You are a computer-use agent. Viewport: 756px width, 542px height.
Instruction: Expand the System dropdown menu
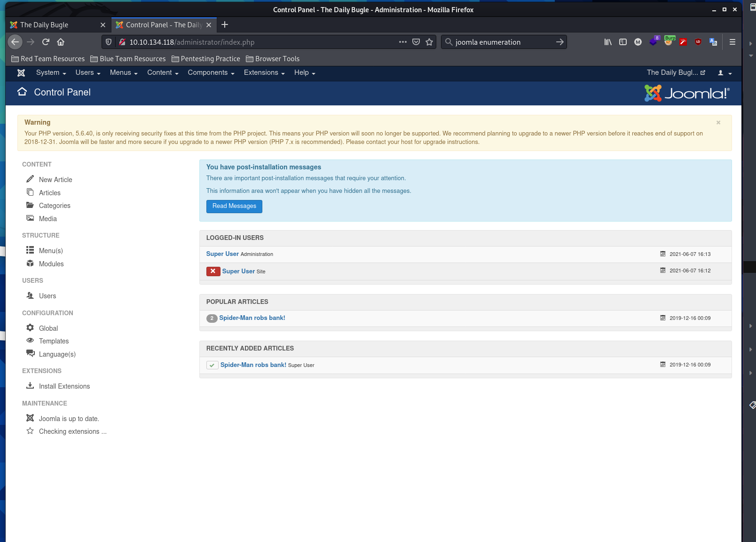51,73
